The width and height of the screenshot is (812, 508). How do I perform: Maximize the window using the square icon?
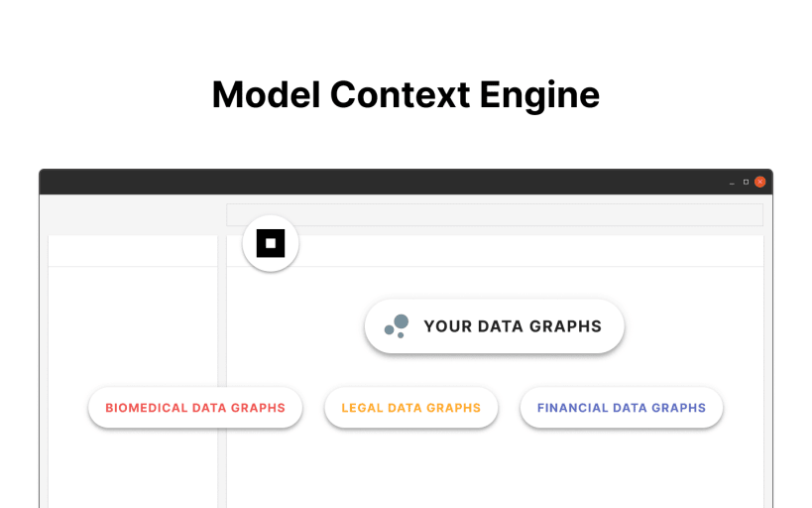click(746, 182)
